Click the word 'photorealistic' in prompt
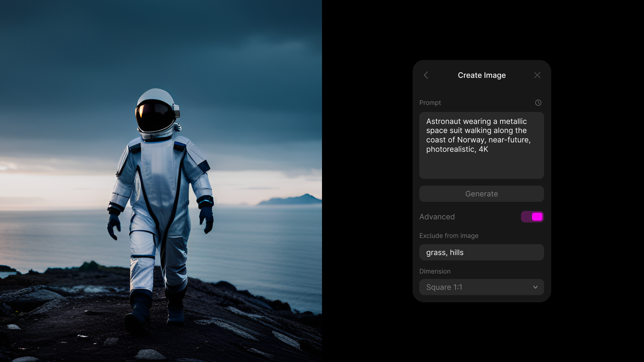644x362 pixels. pyautogui.click(x=450, y=149)
